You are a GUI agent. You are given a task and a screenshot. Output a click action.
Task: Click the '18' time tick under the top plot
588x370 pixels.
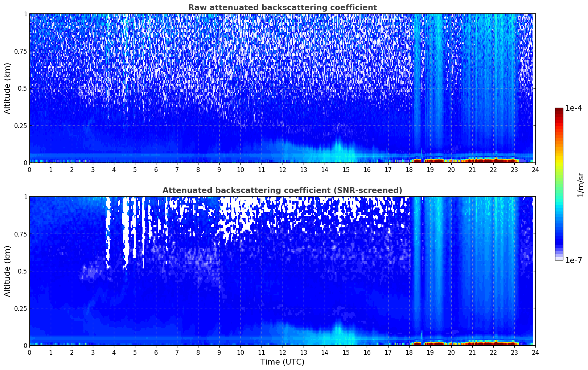point(409,169)
